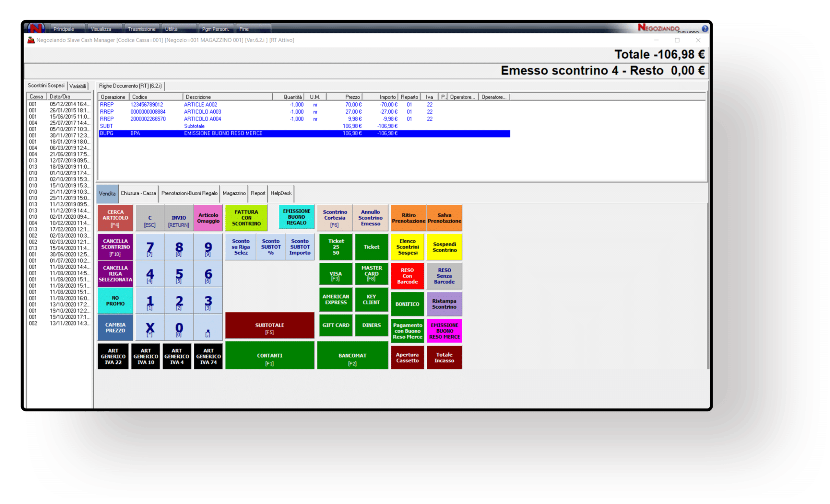Open the Prenotazioni-Buoni Regalo tab

[x=189, y=193]
